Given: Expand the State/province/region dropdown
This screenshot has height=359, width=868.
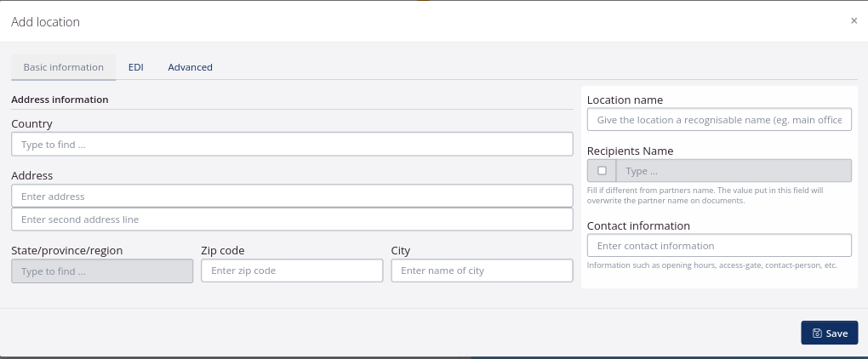Looking at the screenshot, I should [x=102, y=271].
